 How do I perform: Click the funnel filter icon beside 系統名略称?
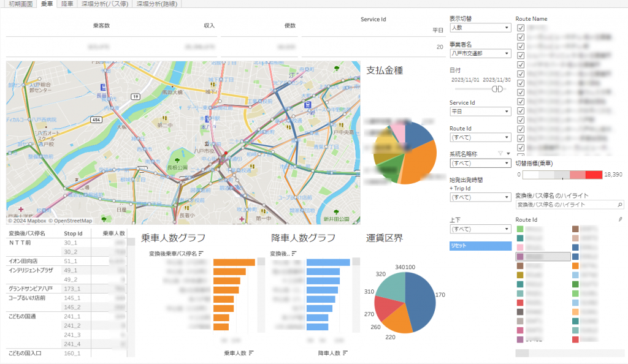[500, 153]
